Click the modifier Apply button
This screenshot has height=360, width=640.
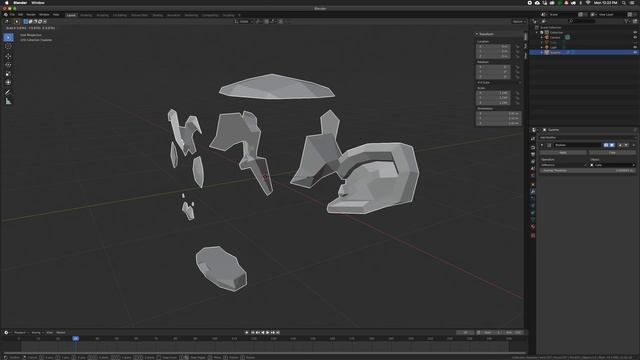563,153
